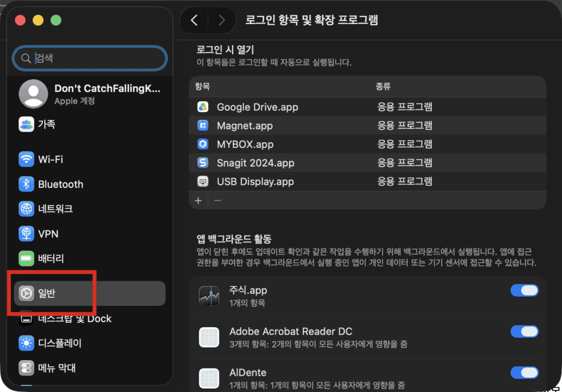
Task: Toggle Adobe Acrobat Reader DC background switch
Action: 524,332
